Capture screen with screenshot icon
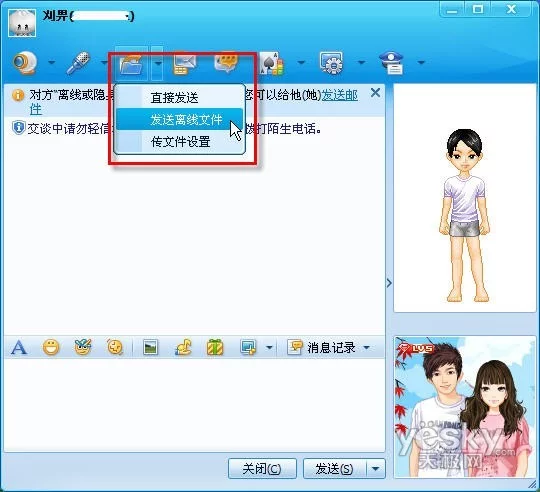This screenshot has width=540, height=492. (248, 347)
